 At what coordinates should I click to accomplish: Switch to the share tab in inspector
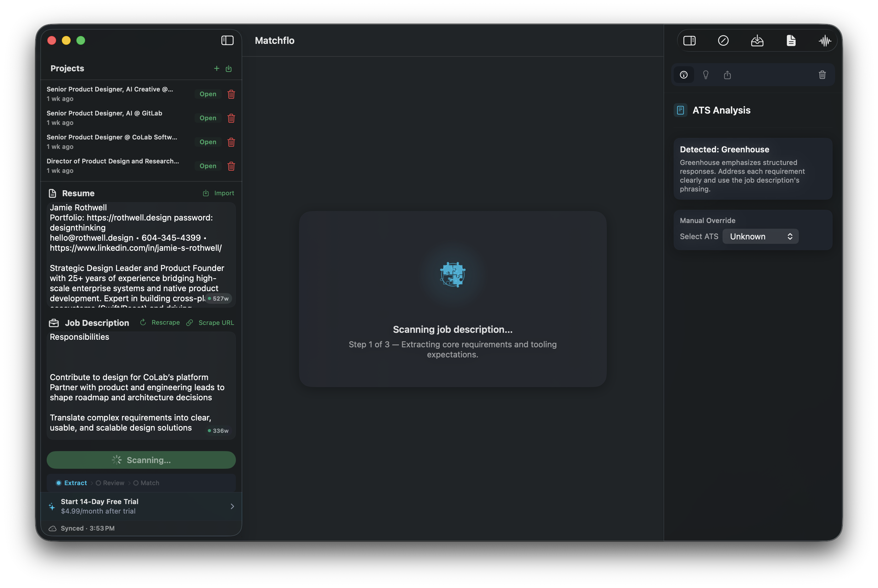727,75
